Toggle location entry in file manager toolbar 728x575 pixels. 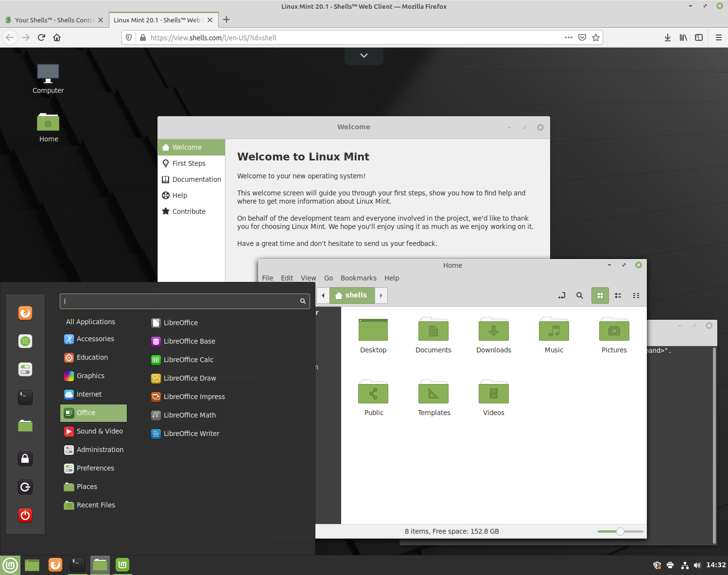coord(562,296)
